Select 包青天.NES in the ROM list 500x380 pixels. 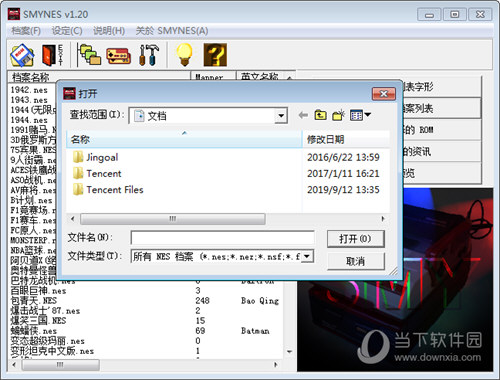click(x=34, y=301)
